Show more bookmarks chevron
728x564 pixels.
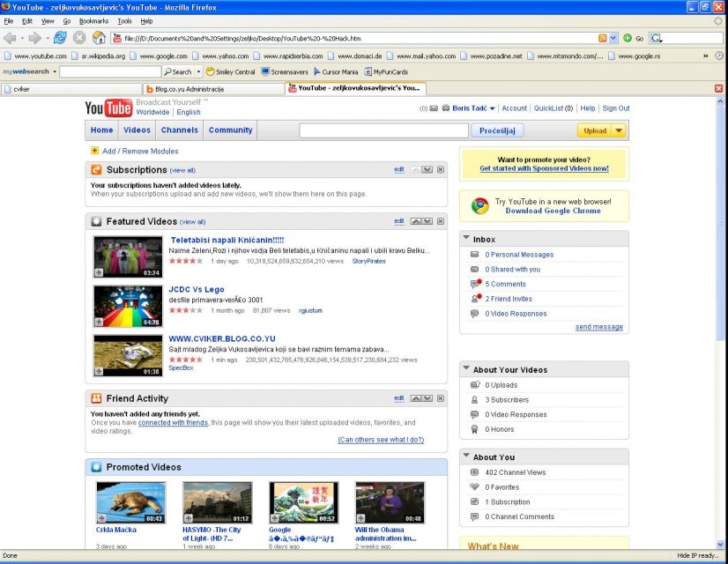click(705, 56)
